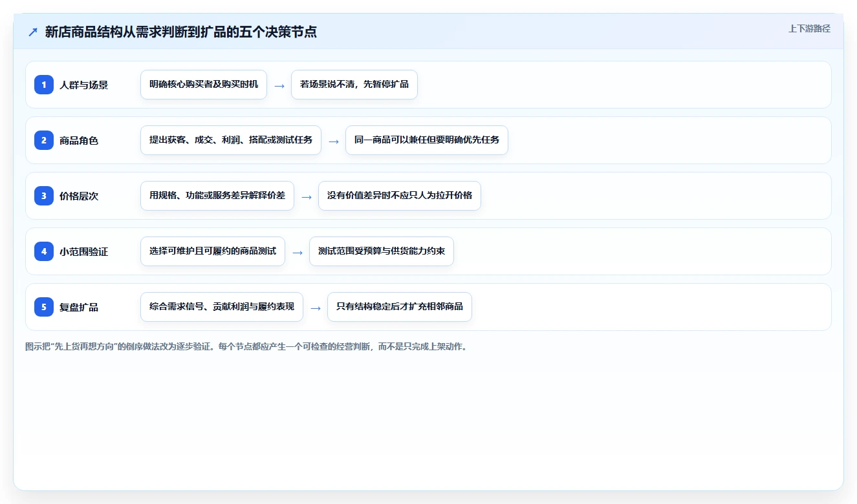Image resolution: width=857 pixels, height=504 pixels.
Task: Open the 明确核心购买者及购买时机 box
Action: pos(204,85)
